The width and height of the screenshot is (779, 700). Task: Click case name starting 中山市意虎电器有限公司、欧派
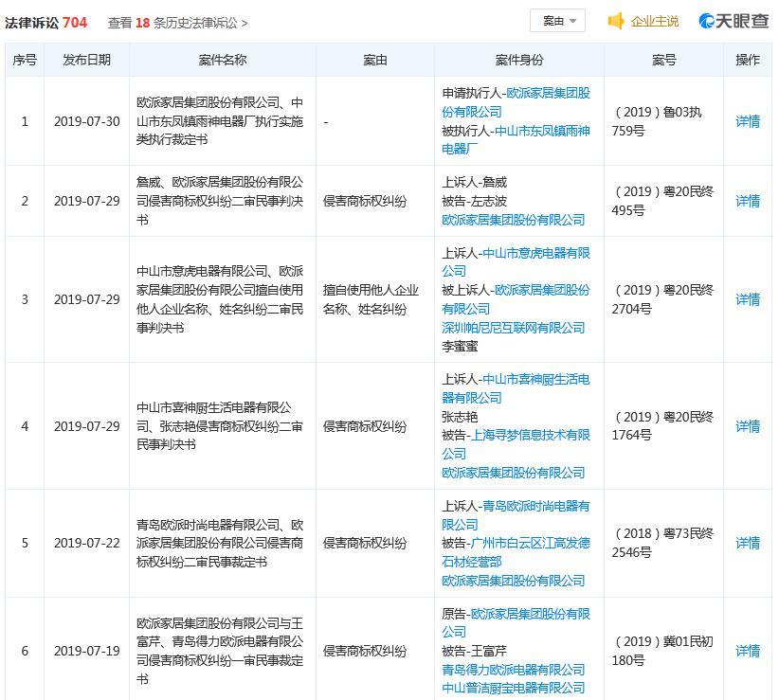coord(220,299)
